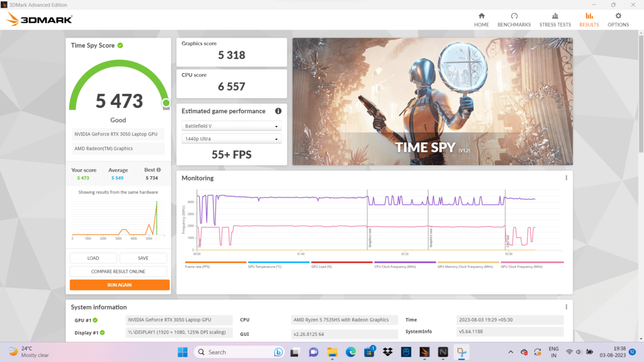This screenshot has width=644, height=362.
Task: Click the DISPLAY1 1920 × 1080 field
Action: (179, 332)
